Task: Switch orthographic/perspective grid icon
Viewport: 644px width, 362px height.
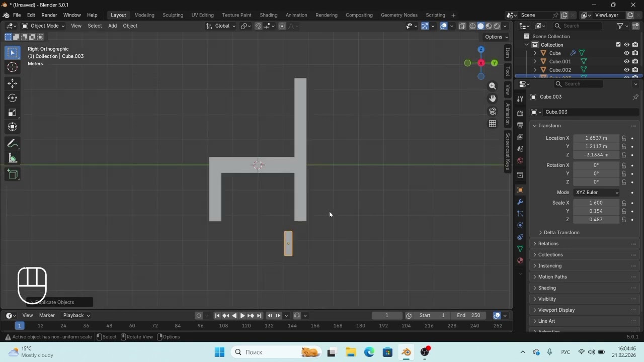Action: tap(493, 124)
